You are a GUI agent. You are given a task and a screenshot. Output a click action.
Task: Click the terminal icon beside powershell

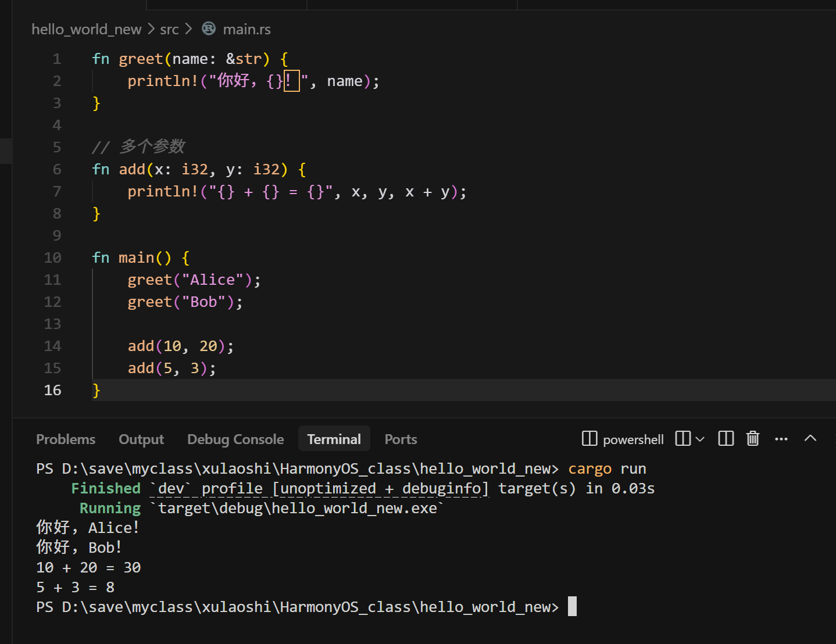pos(590,438)
